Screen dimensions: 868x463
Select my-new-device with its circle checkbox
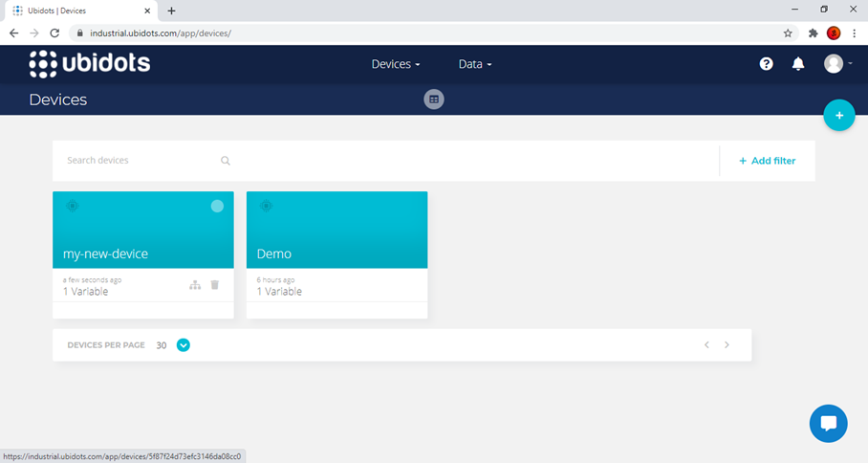click(217, 206)
